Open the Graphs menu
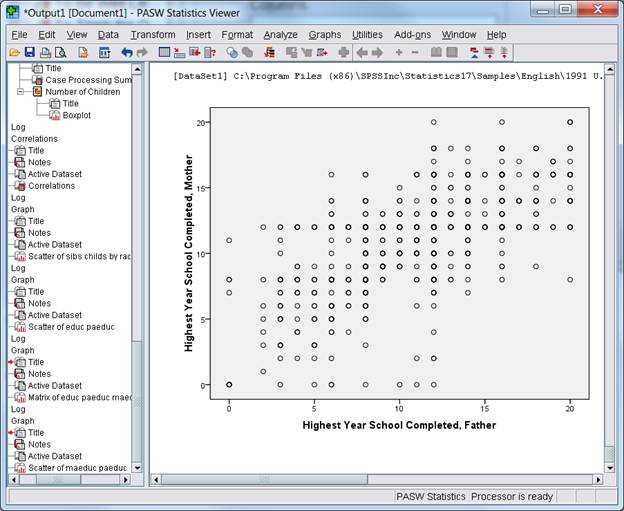Screen dimensions: 624x511 325,35
